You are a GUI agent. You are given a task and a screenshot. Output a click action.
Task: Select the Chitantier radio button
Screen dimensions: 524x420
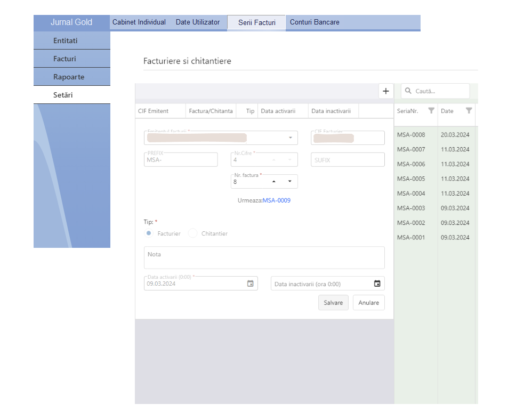tap(192, 233)
